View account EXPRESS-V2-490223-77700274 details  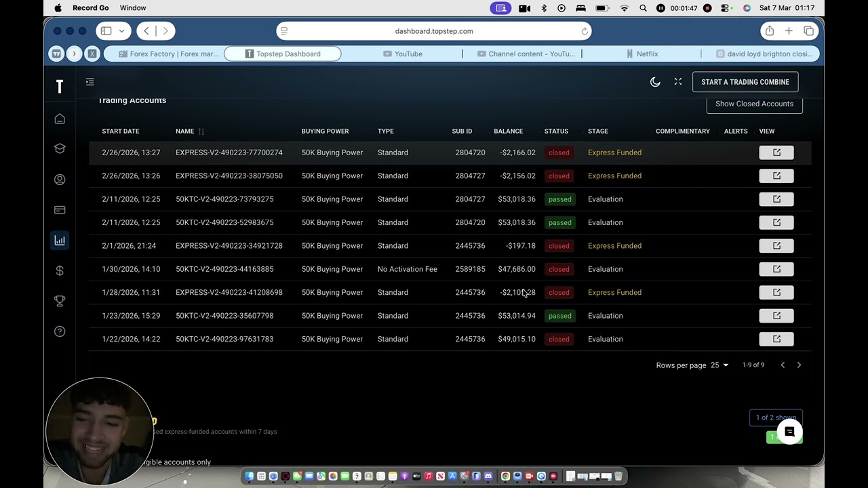[x=776, y=152]
